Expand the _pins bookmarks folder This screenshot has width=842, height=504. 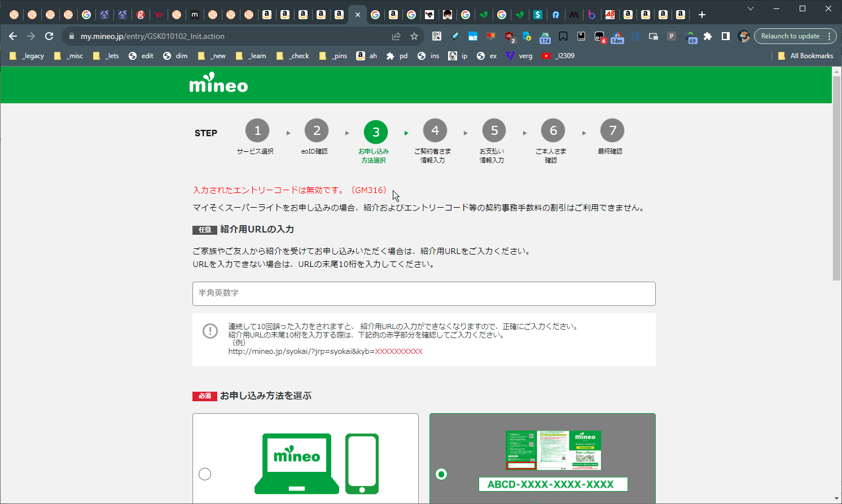click(333, 56)
